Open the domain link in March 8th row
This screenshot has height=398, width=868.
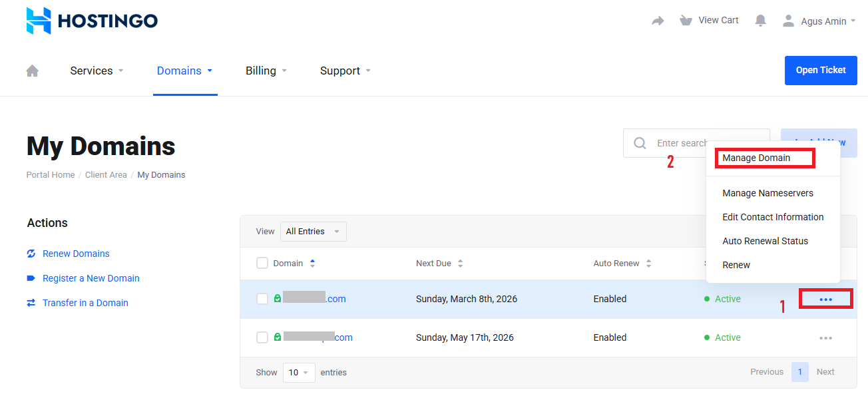point(314,299)
